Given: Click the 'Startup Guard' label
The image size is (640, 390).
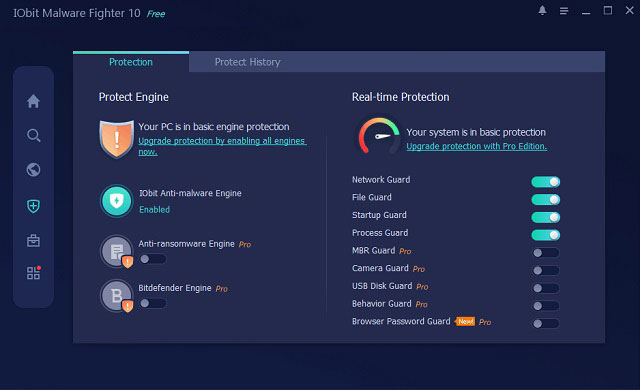Looking at the screenshot, I should 379,215.
